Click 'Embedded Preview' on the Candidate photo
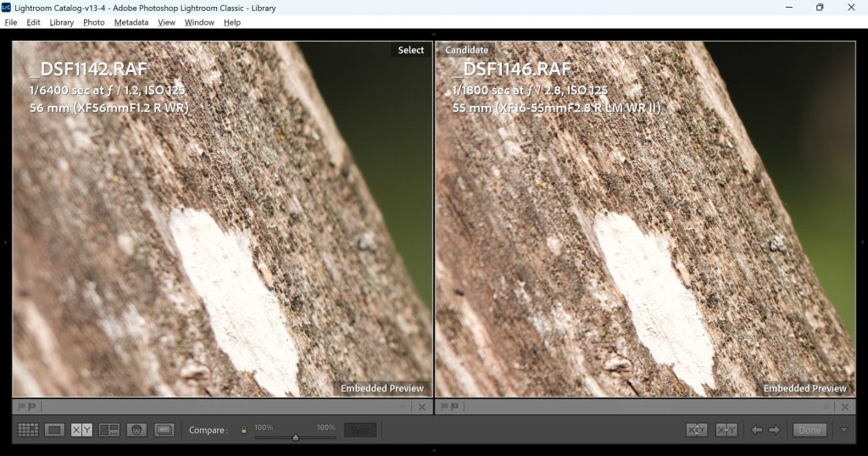 805,388
